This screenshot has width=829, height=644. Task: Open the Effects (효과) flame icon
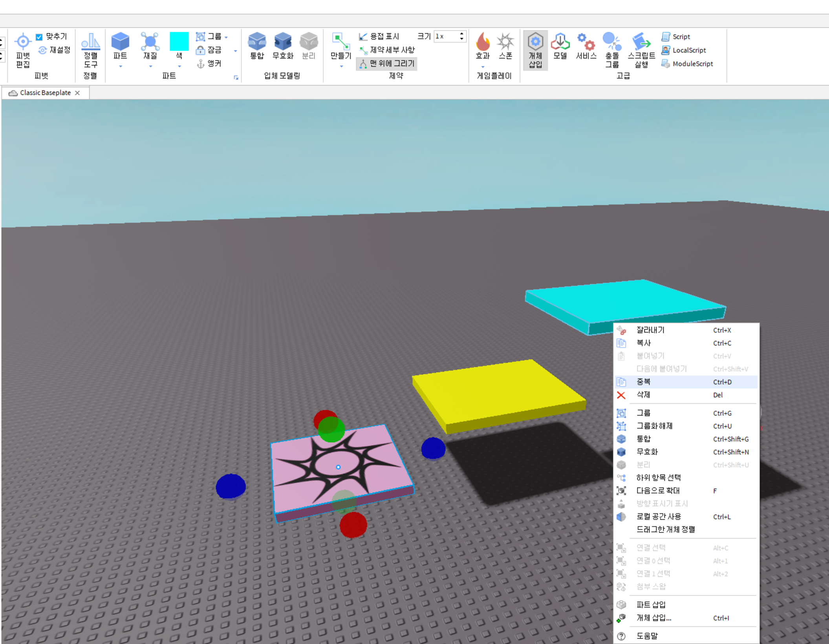tap(483, 42)
